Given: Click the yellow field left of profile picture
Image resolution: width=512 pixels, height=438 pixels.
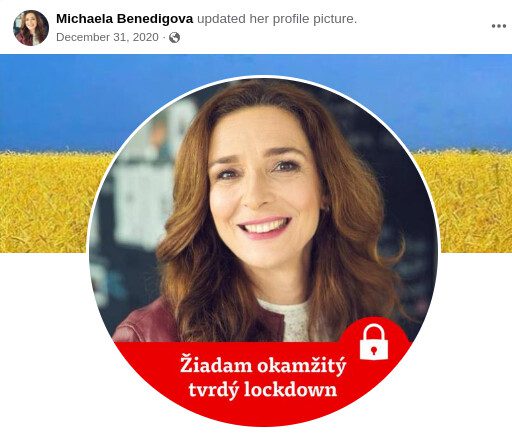Looking at the screenshot, I should [47, 203].
